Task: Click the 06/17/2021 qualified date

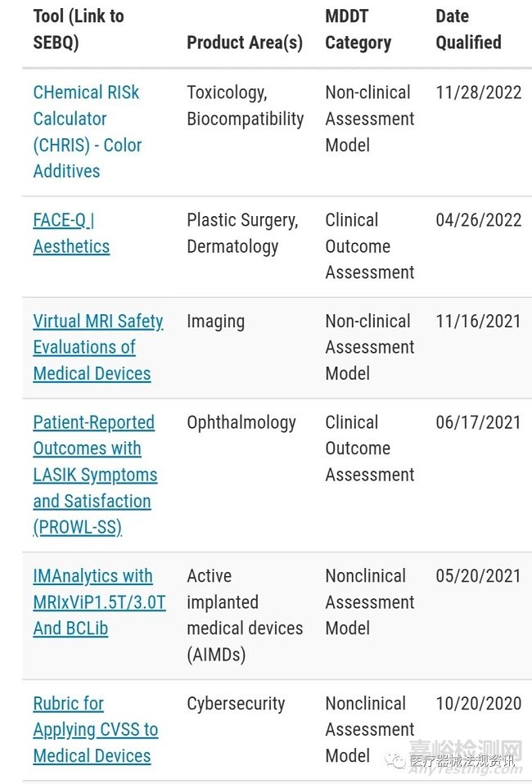Action: click(478, 422)
